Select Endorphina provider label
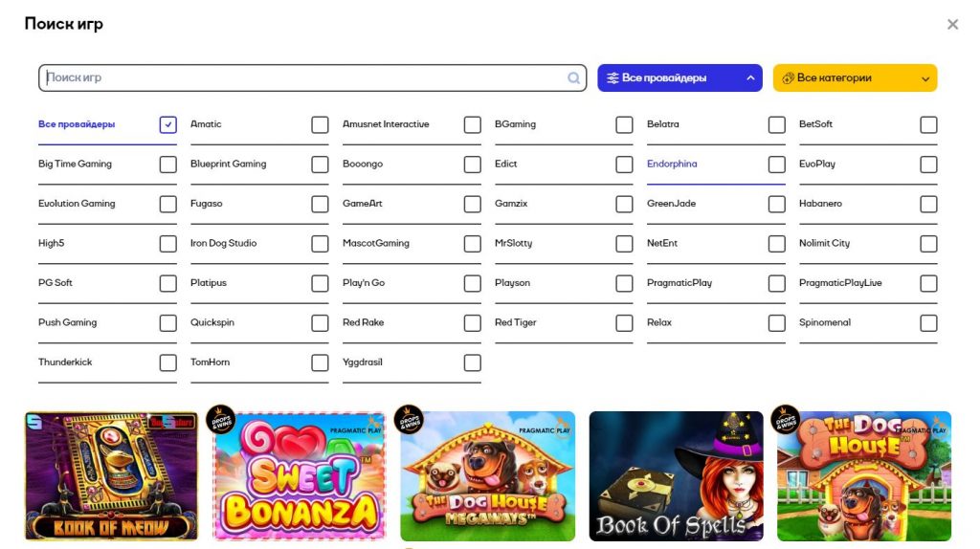This screenshot has width=980, height=549. coord(672,164)
